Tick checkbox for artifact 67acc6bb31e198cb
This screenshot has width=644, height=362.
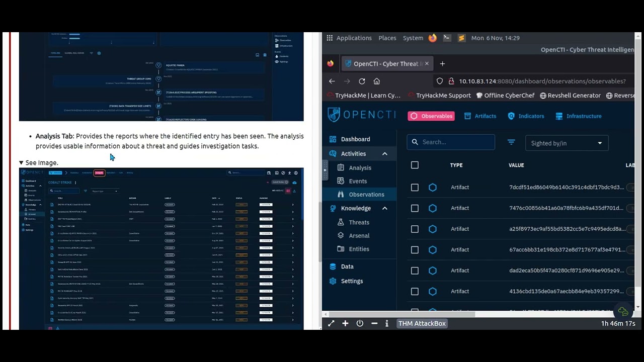click(415, 250)
